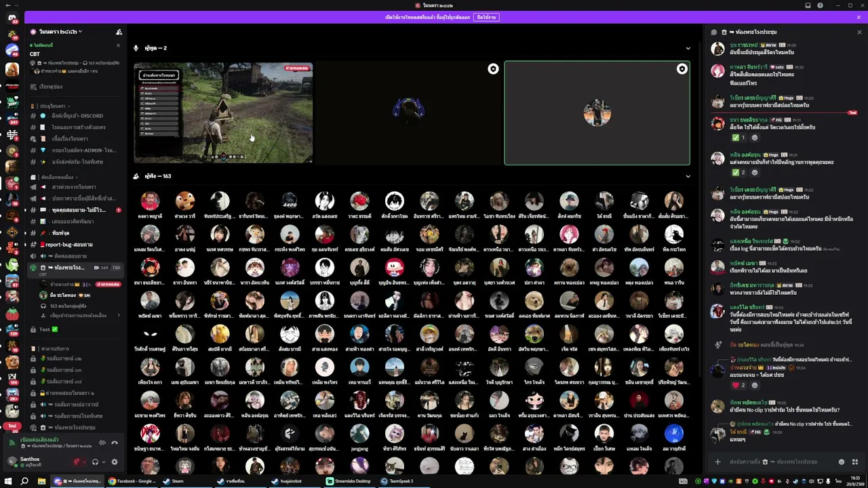This screenshot has height=488, width=868.
Task: Toggle microphone mute in user panel
Action: 76,462
